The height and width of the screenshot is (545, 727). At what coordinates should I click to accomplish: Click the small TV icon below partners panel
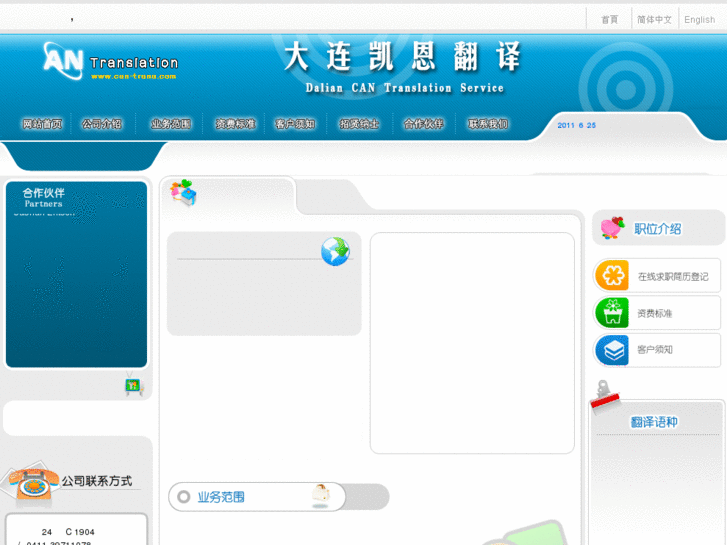(x=134, y=384)
